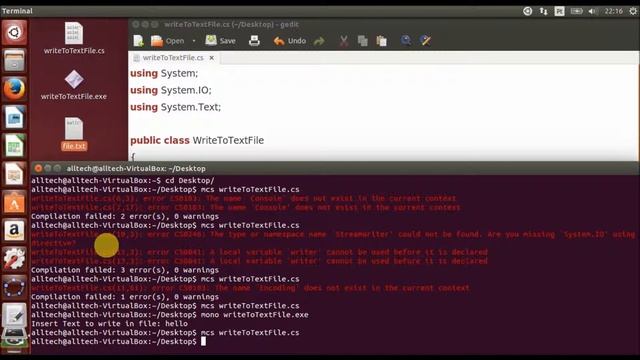Open the clock showing 22:16
Viewport: 640px width, 360px height.
[613, 11]
